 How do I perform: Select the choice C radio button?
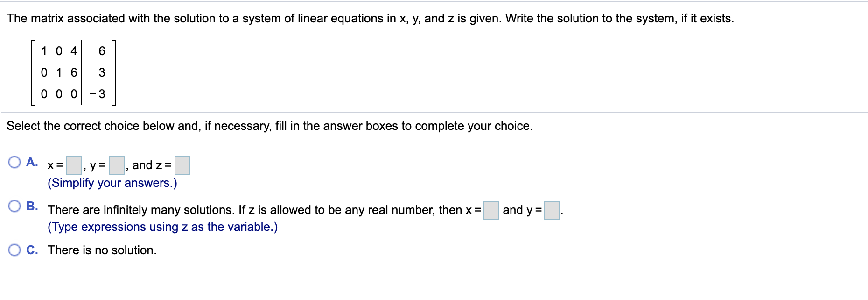click(14, 250)
